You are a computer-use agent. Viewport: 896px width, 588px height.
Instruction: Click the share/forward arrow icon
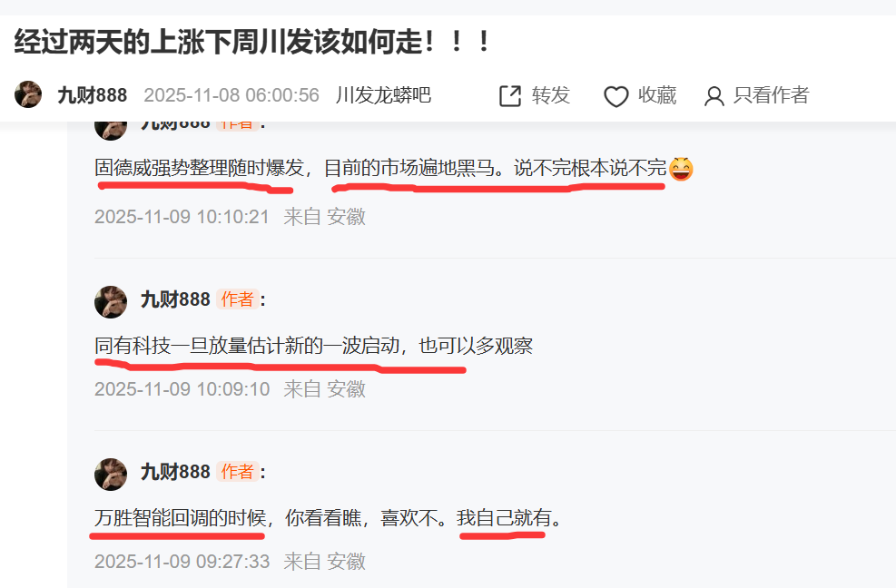pos(510,96)
